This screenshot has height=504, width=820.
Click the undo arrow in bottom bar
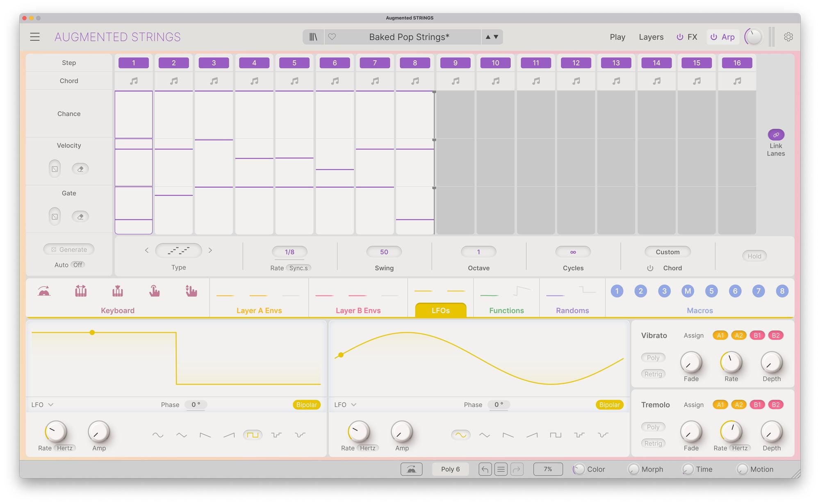pos(485,469)
